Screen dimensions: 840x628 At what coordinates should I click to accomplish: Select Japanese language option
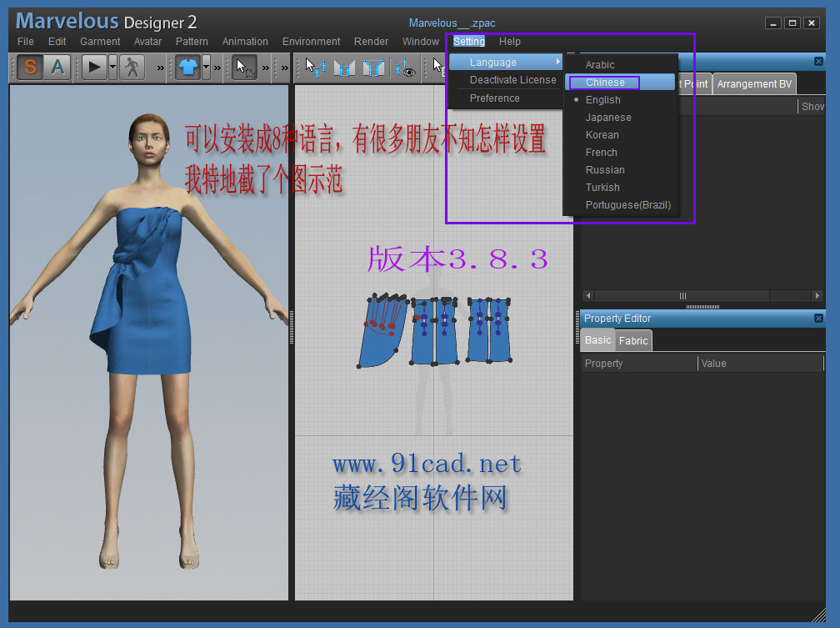[x=620, y=118]
